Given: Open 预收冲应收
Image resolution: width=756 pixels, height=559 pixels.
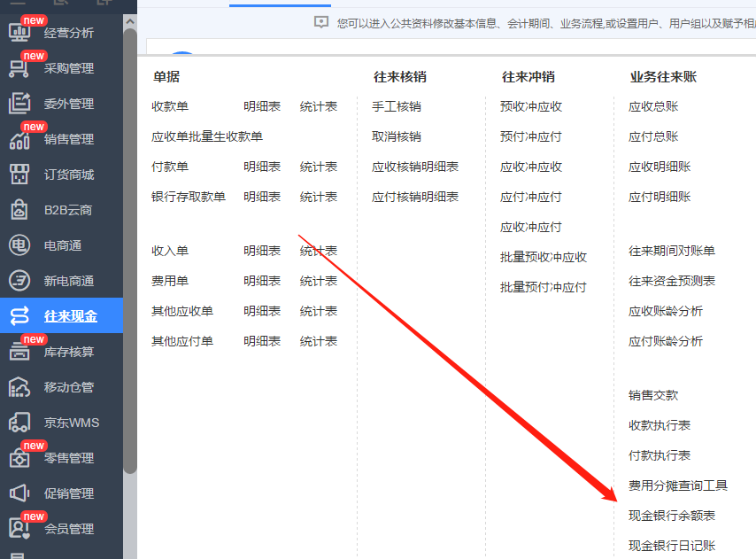Looking at the screenshot, I should click(531, 106).
